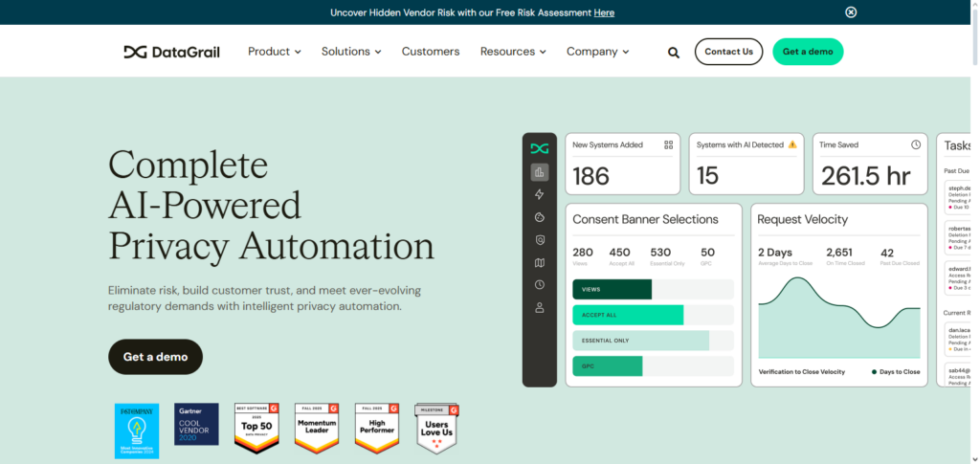The width and height of the screenshot is (980, 464).
Task: Click the clock icon in dashboard sidebar
Action: [x=540, y=284]
